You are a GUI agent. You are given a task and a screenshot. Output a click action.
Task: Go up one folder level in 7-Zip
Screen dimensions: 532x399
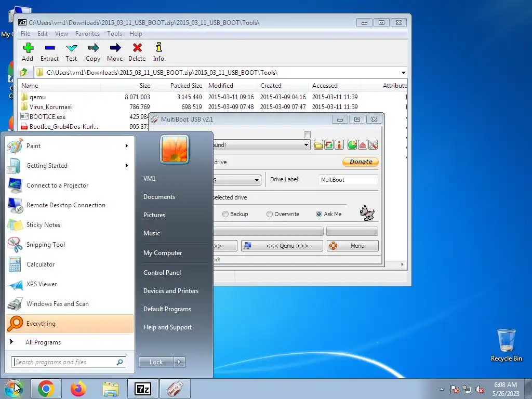(x=24, y=72)
